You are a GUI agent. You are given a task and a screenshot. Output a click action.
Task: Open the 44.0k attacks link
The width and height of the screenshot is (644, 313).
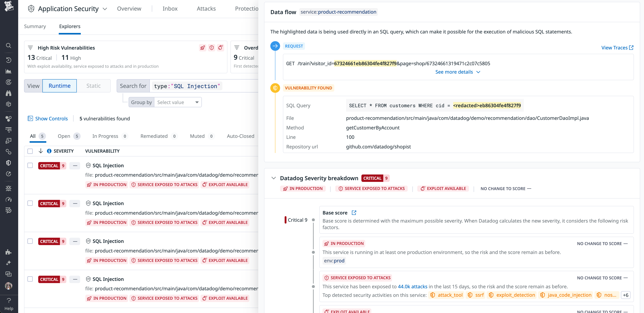tap(413, 287)
